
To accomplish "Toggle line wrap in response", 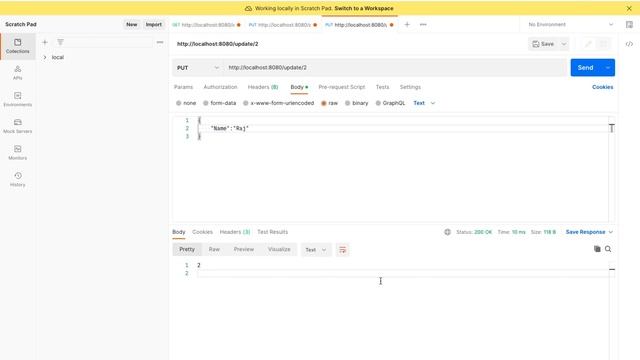I will click(x=342, y=249).
